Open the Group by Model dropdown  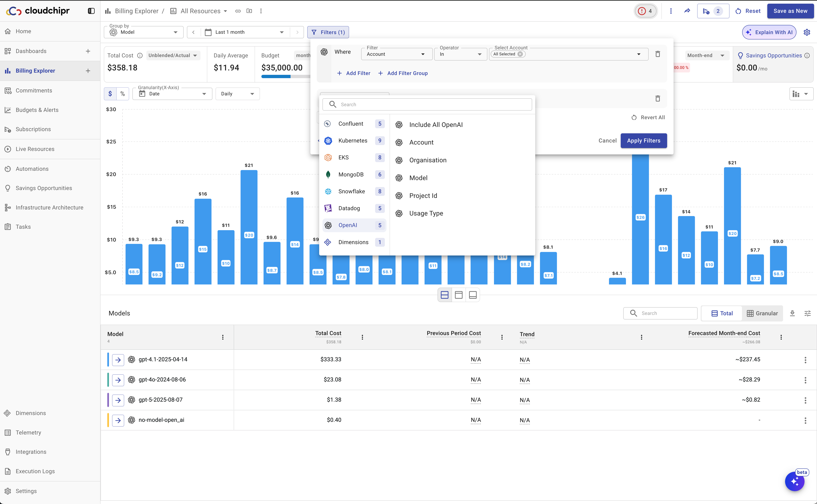144,32
